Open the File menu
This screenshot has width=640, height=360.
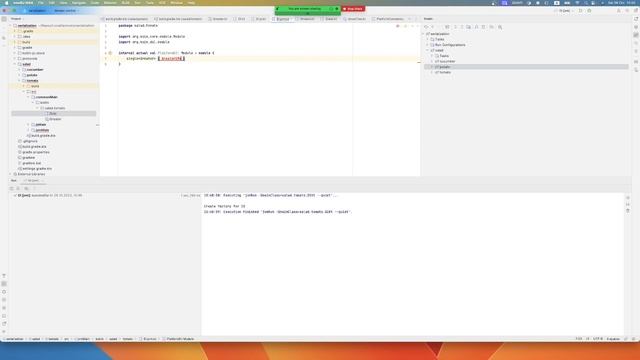coord(41,3)
